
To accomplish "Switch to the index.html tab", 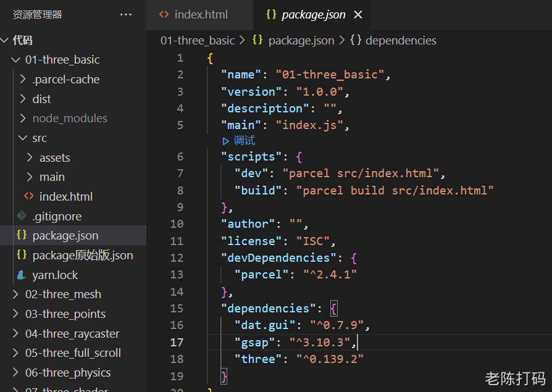I will pos(200,15).
